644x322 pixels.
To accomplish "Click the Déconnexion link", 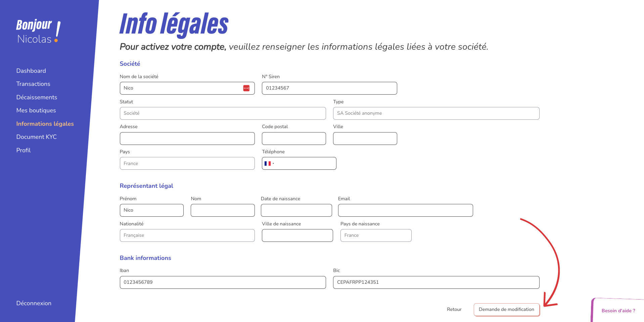I will pyautogui.click(x=34, y=303).
